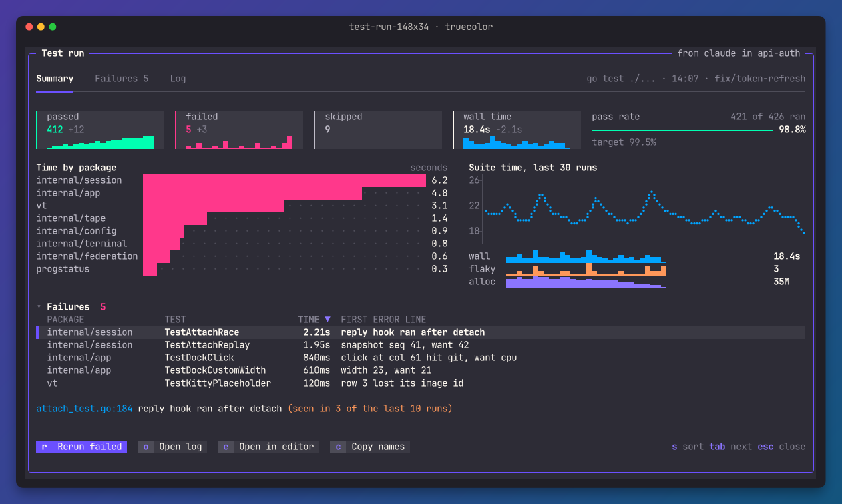Image resolution: width=842 pixels, height=504 pixels.
Task: Open the attach_test.go:184 link
Action: pyautogui.click(x=84, y=409)
